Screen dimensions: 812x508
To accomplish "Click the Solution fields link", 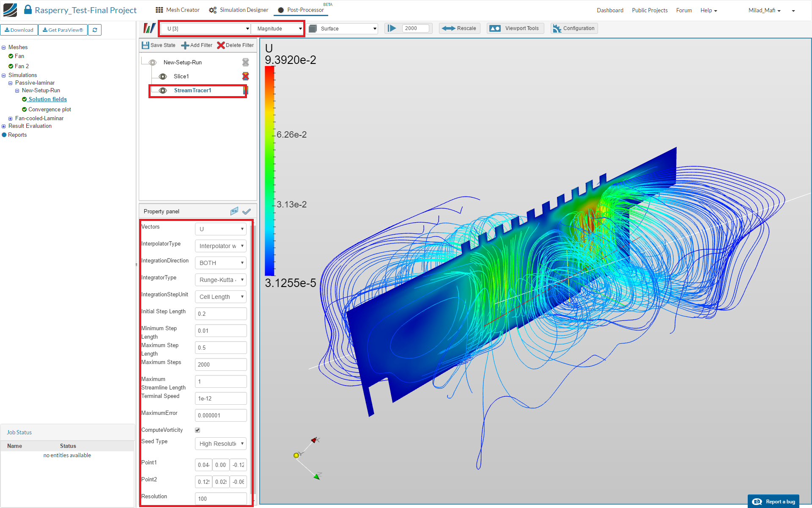I will click(x=47, y=99).
